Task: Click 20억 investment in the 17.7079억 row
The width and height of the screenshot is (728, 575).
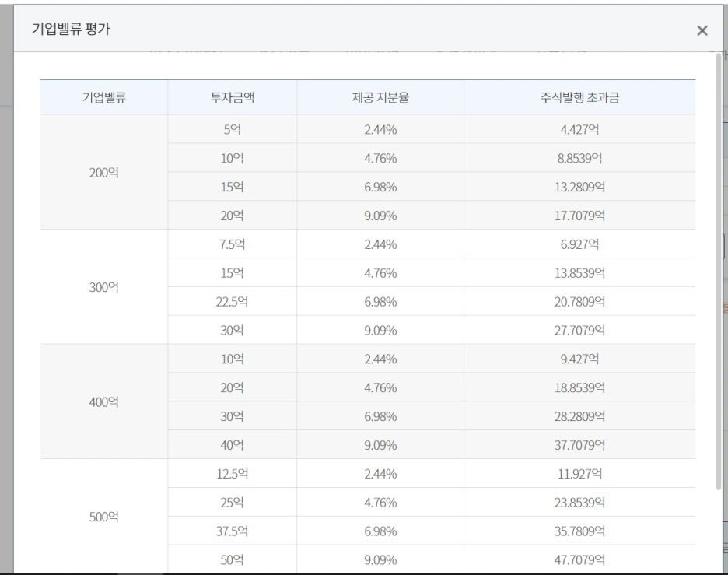Action: pos(232,216)
